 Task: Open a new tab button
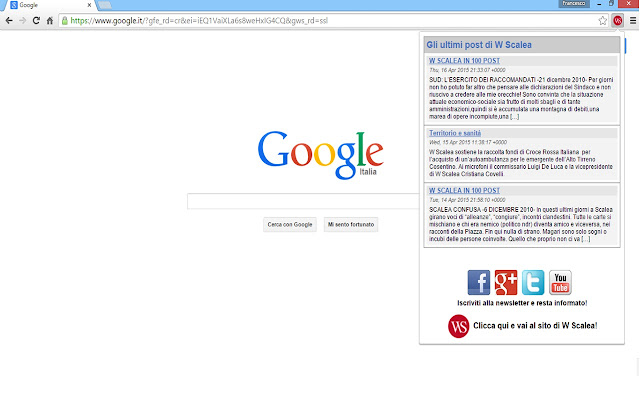[x=105, y=5]
